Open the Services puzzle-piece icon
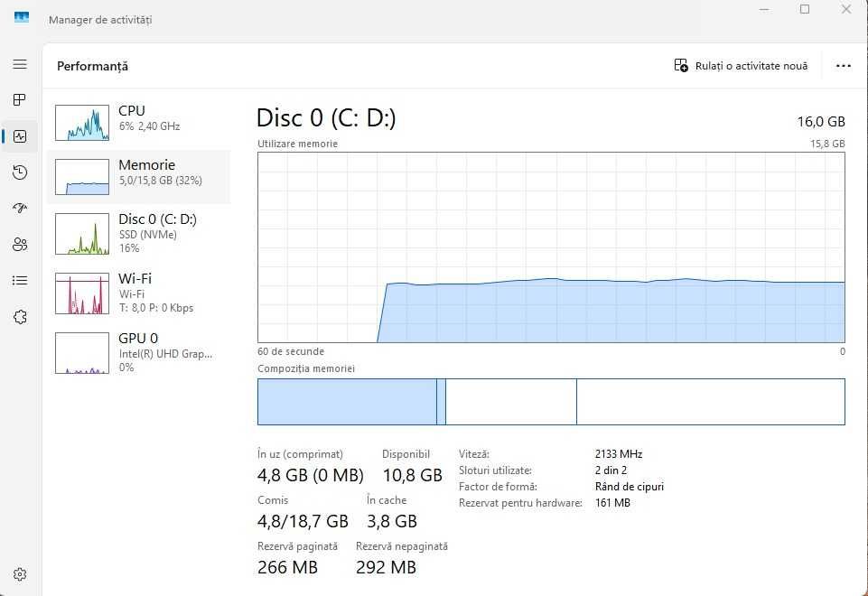 [20, 317]
